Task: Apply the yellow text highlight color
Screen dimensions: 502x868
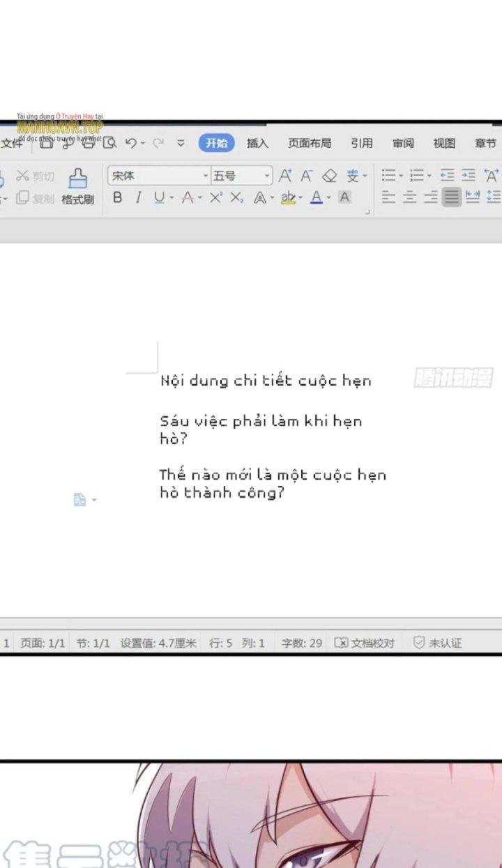Action: 288,198
